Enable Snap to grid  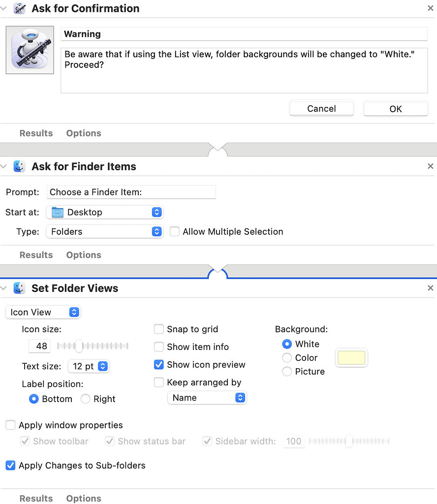[x=159, y=329]
